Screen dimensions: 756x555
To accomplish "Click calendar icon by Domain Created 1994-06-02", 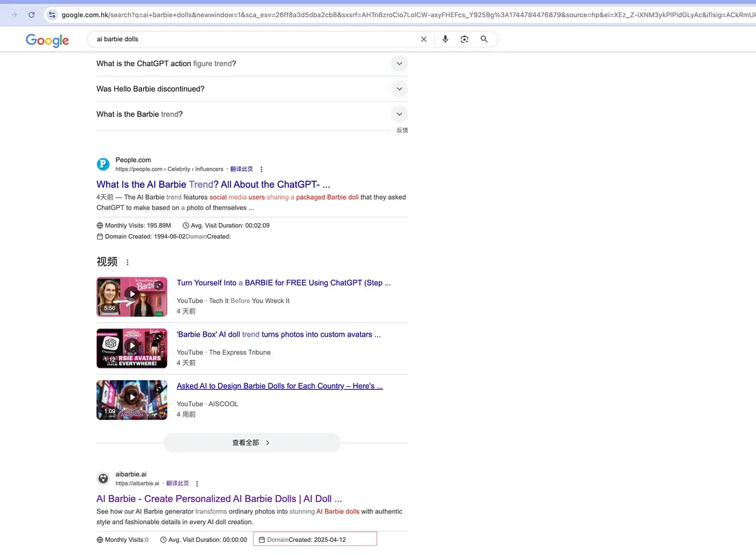I will [x=100, y=237].
